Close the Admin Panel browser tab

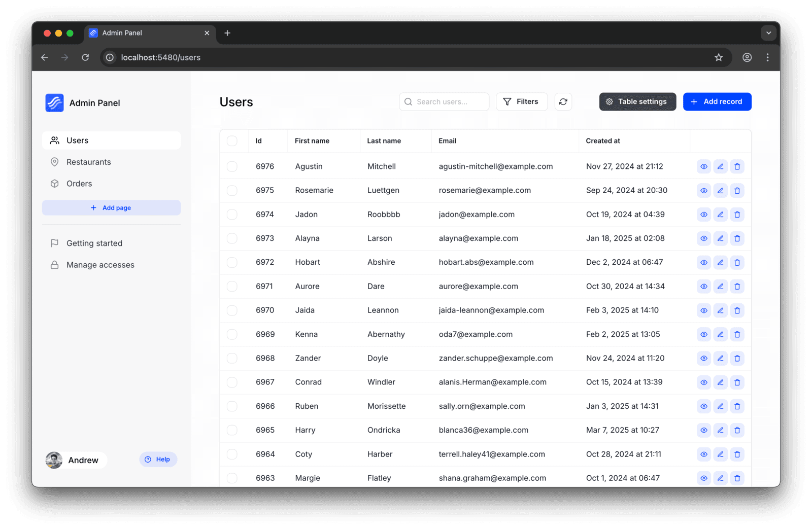coord(207,33)
